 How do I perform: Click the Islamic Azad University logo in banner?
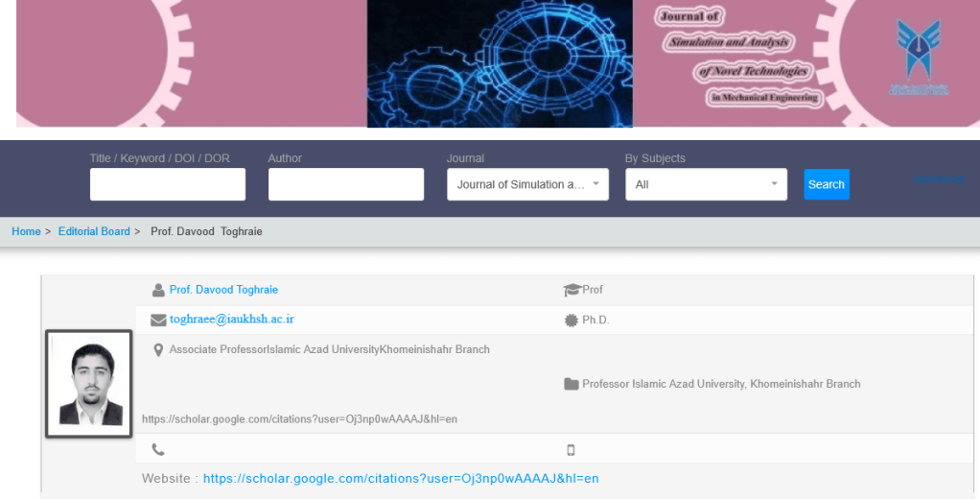click(919, 58)
